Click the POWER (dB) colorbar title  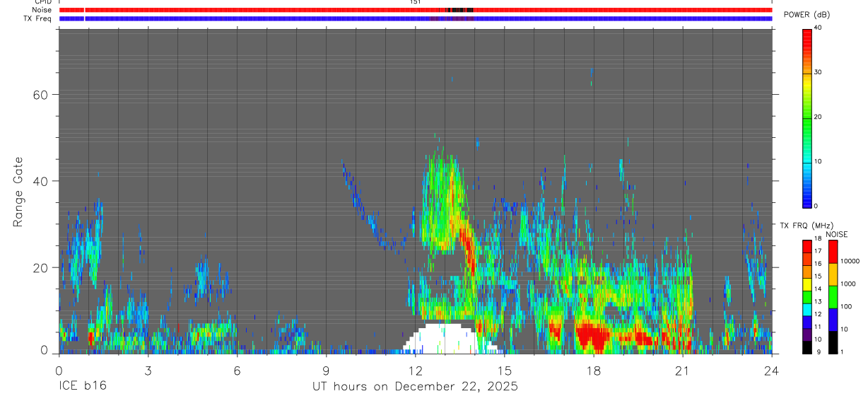(x=807, y=15)
